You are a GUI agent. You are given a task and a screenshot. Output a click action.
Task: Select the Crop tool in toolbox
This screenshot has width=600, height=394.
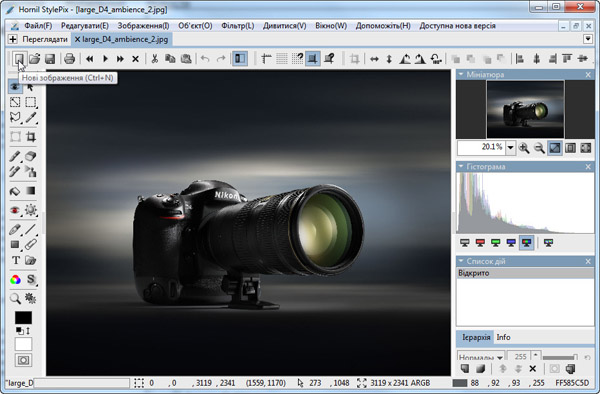31,137
